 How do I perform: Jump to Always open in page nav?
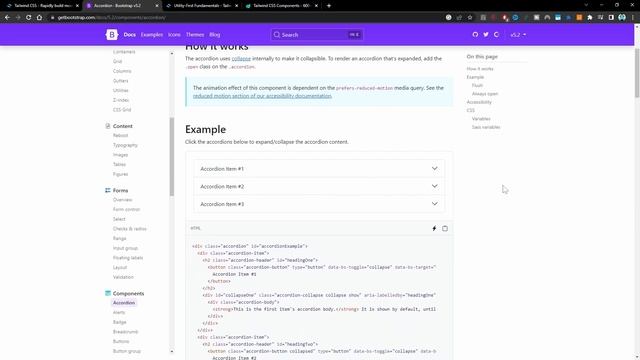[485, 94]
